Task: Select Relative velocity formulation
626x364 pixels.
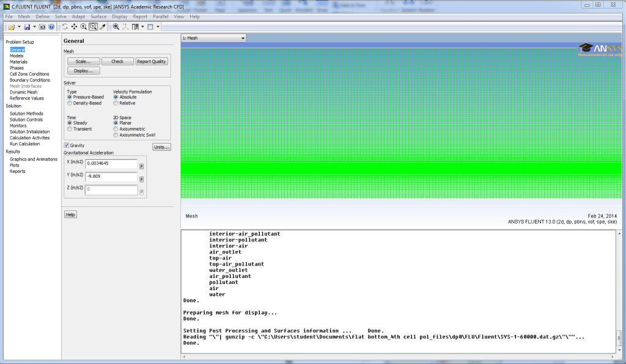Action: [x=116, y=103]
